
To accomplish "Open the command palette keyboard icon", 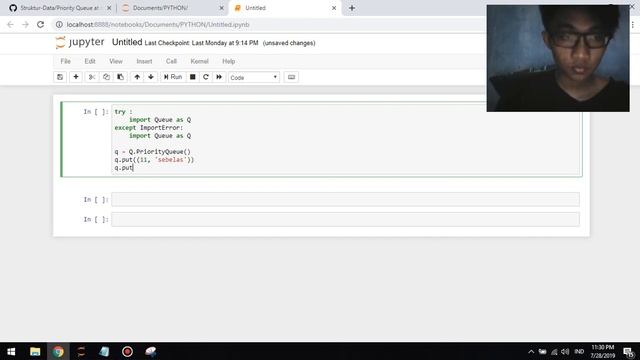I will tap(291, 77).
